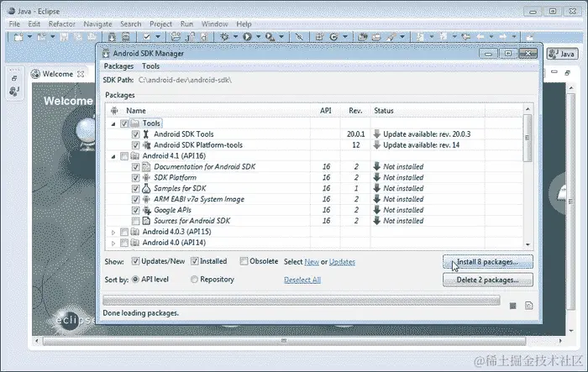Open the External Tools dropdown arrow
Image resolution: width=588 pixels, height=372 pixels.
click(x=281, y=37)
